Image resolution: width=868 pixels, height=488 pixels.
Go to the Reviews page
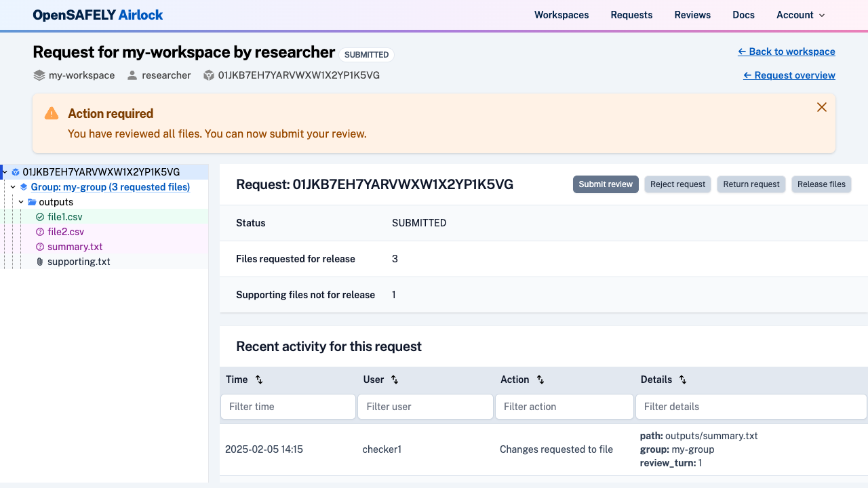point(692,15)
